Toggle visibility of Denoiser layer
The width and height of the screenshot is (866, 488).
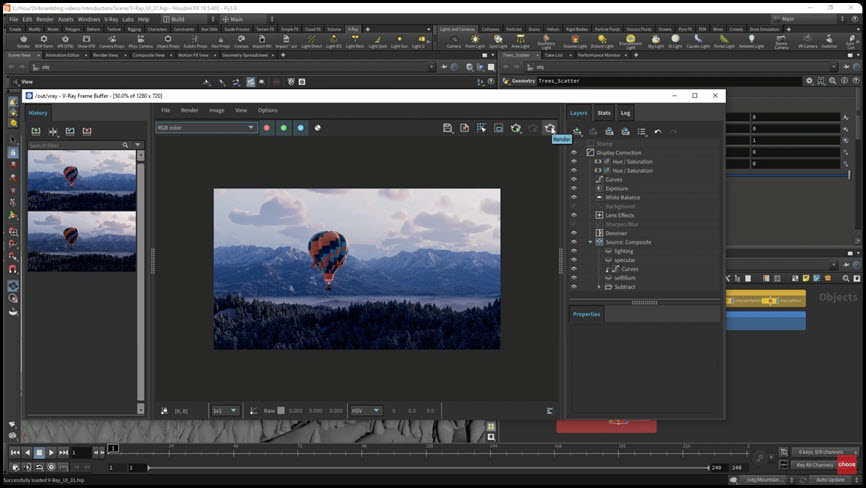coord(573,233)
